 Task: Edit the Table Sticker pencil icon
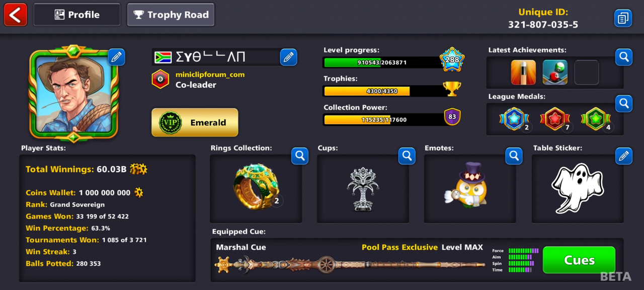pos(624,156)
